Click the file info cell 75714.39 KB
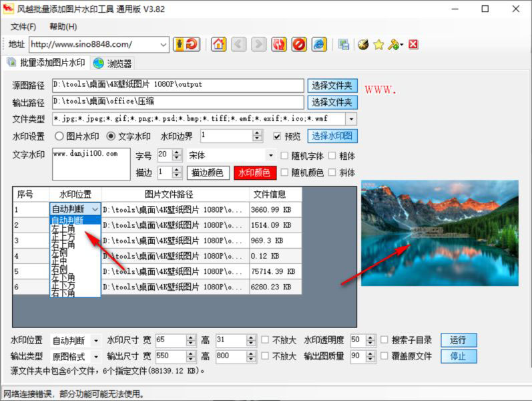 pos(276,271)
